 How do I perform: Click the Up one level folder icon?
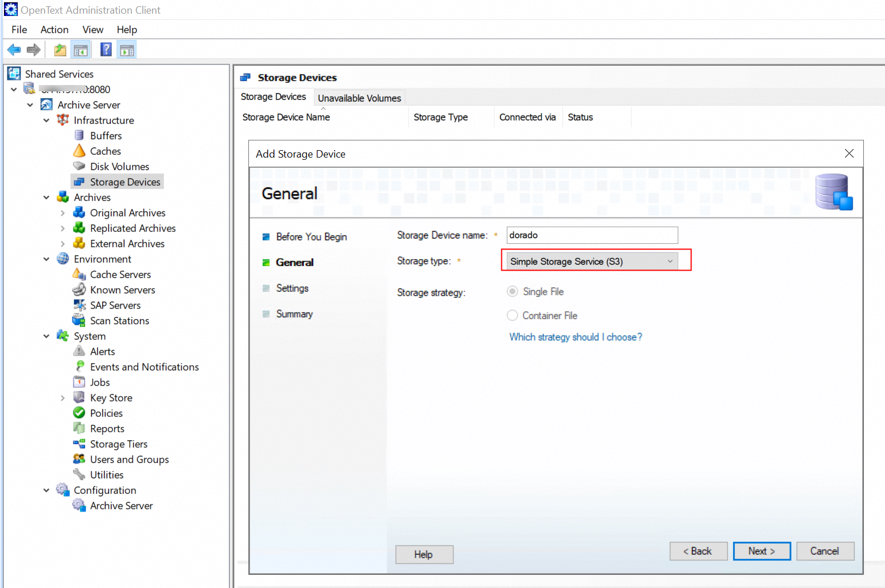click(x=60, y=50)
